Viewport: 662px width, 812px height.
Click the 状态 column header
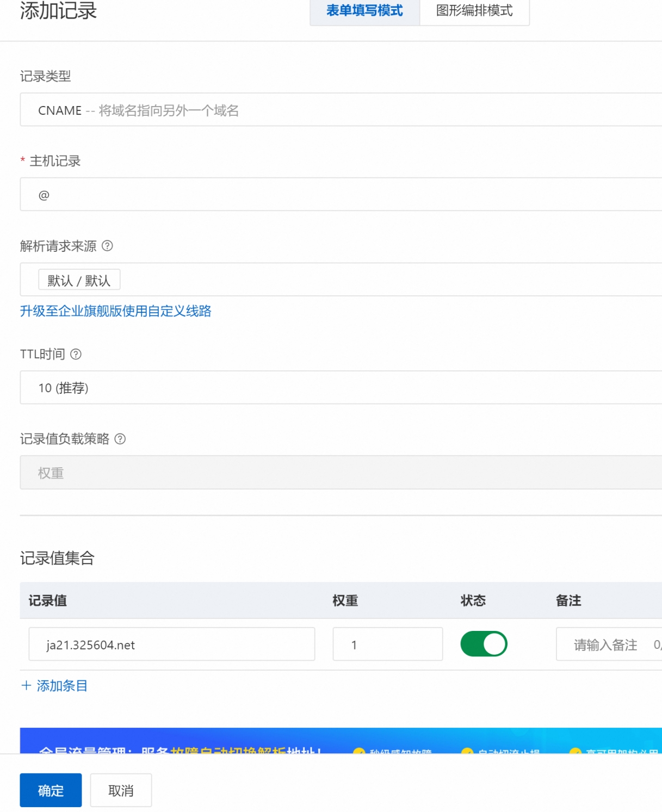point(473,600)
